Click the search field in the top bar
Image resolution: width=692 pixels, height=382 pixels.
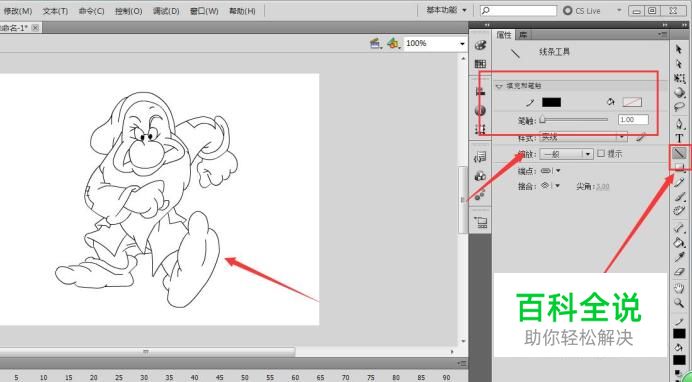[519, 10]
